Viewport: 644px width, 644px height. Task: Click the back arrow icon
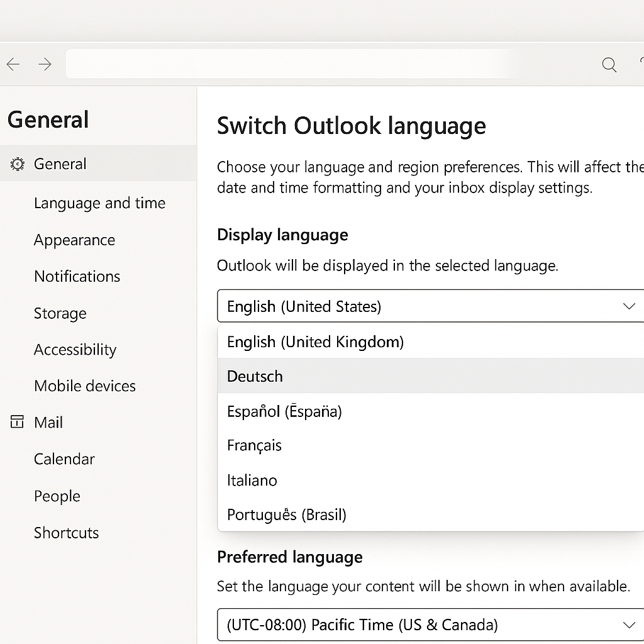pos(13,64)
